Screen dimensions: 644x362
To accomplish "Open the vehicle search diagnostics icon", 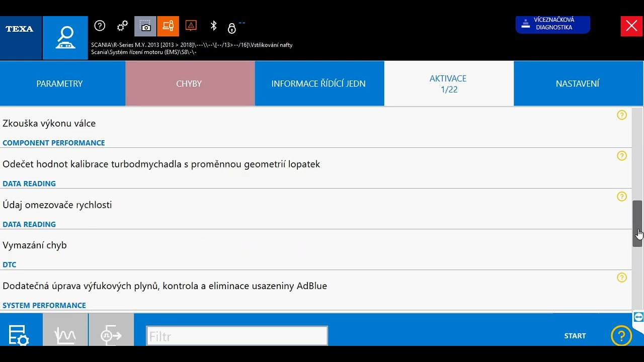I will (65, 38).
